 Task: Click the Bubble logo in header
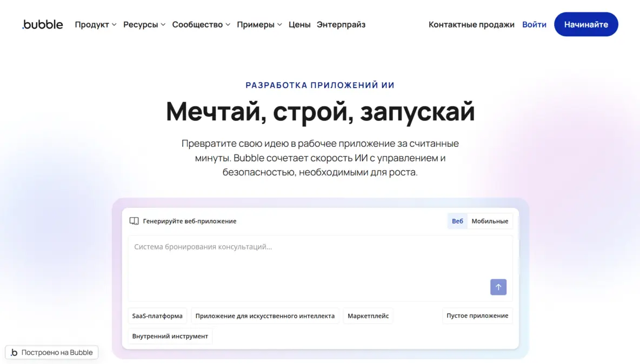point(43,24)
